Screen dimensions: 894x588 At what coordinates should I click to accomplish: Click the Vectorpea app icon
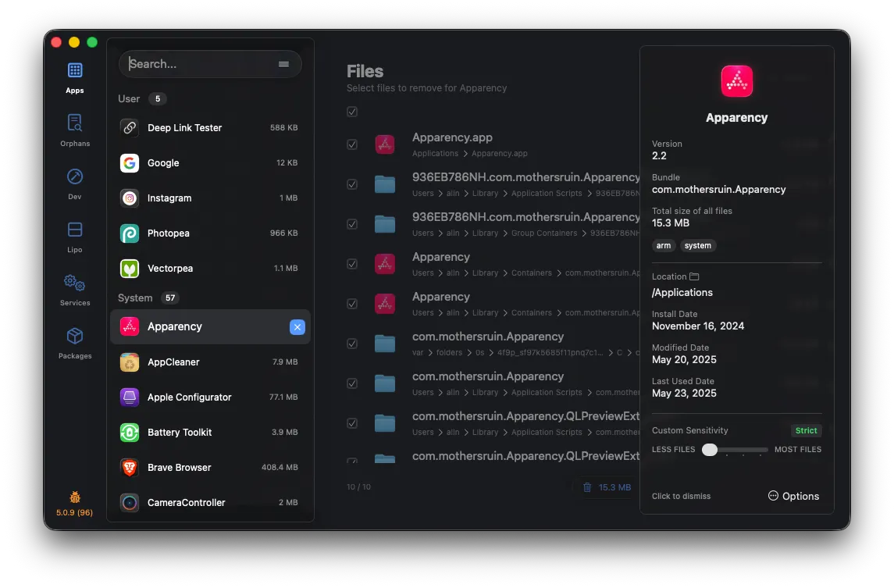point(130,268)
